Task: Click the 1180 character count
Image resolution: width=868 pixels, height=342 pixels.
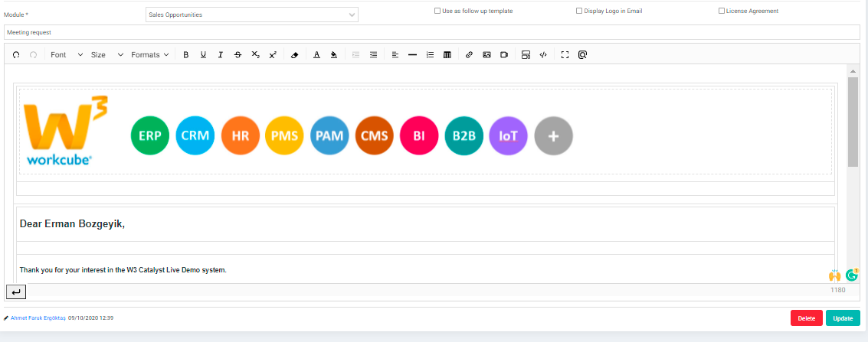Action: pyautogui.click(x=837, y=289)
